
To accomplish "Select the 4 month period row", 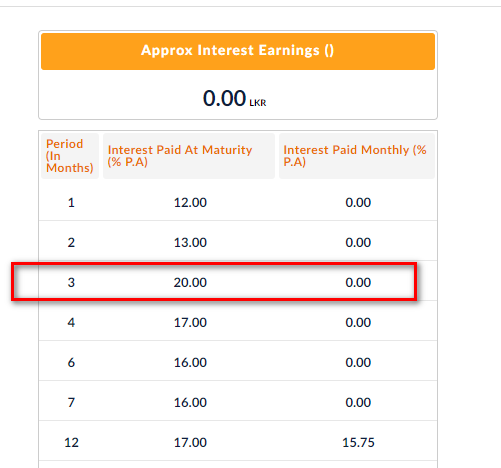I will 238,322.
